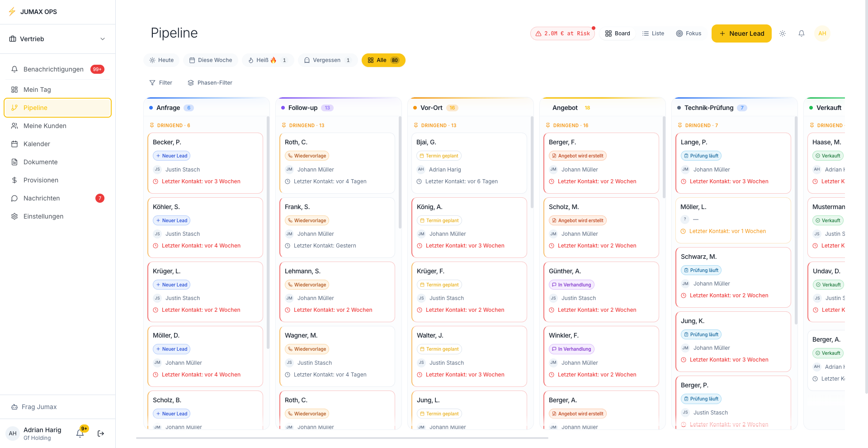868x448 pixels.
Task: Click the Verkauft tag on Haase, M. card
Action: (x=828, y=156)
